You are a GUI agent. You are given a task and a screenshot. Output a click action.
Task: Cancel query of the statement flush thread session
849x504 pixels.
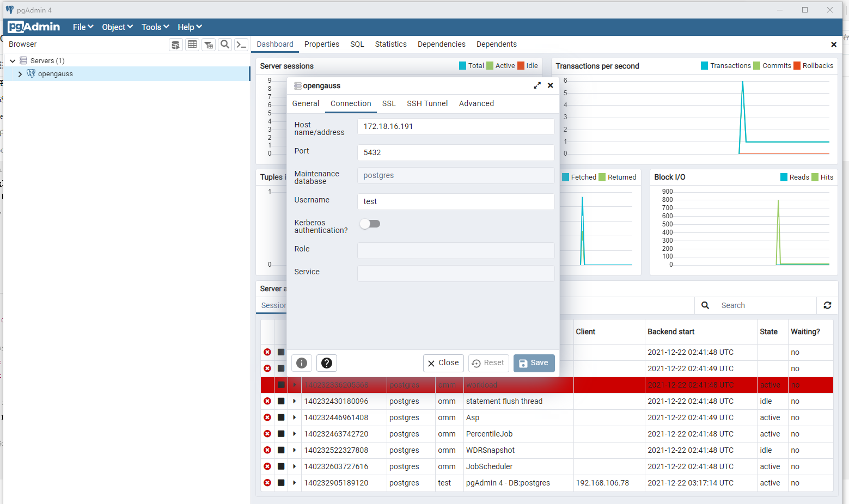click(x=281, y=401)
